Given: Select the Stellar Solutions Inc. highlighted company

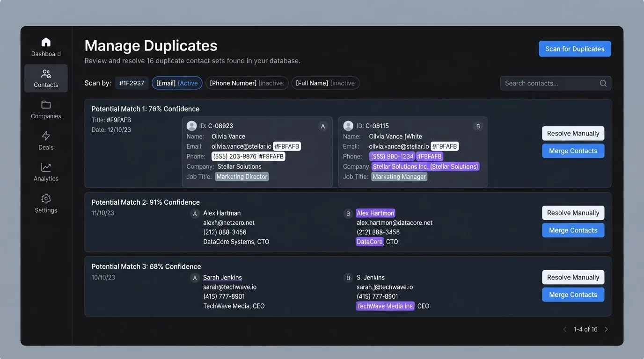Looking at the screenshot, I should click(425, 166).
